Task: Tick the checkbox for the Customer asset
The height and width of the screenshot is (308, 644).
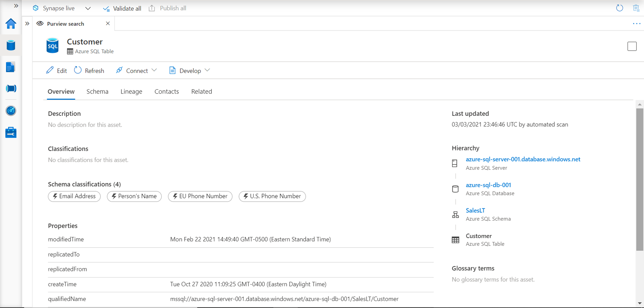Action: pos(632,46)
